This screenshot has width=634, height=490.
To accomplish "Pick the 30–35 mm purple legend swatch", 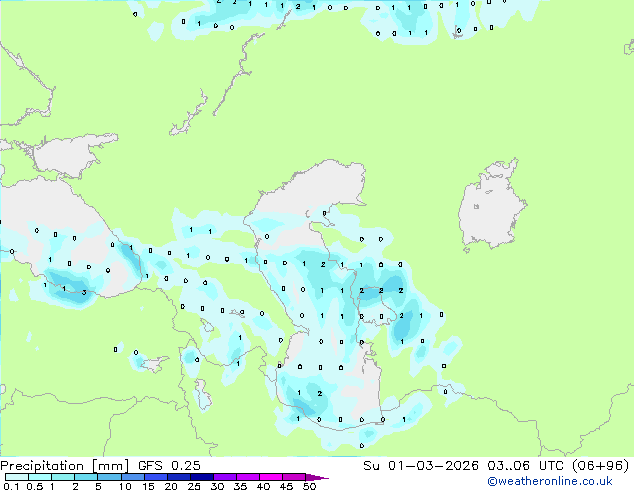I will (225, 477).
